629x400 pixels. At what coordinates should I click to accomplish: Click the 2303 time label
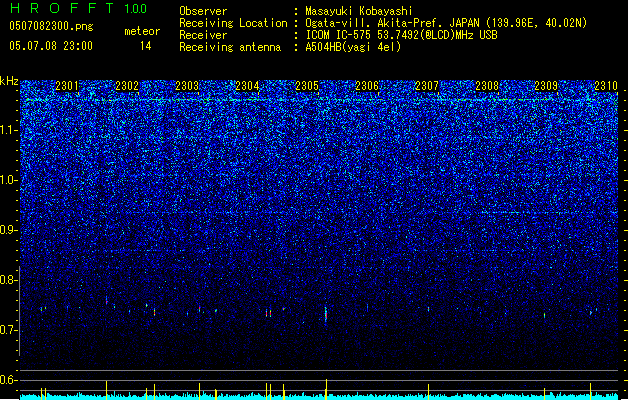tap(187, 86)
